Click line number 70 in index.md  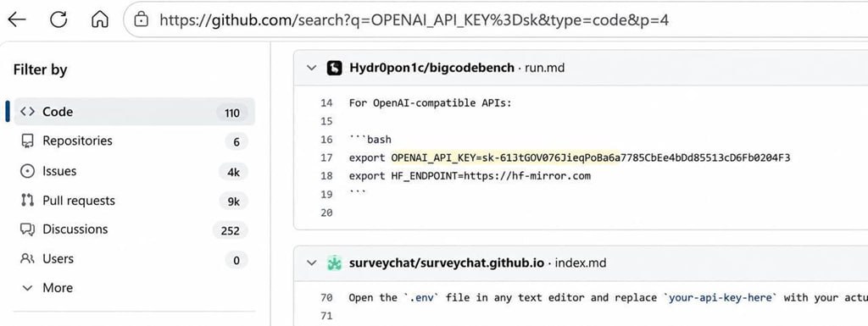(x=326, y=298)
